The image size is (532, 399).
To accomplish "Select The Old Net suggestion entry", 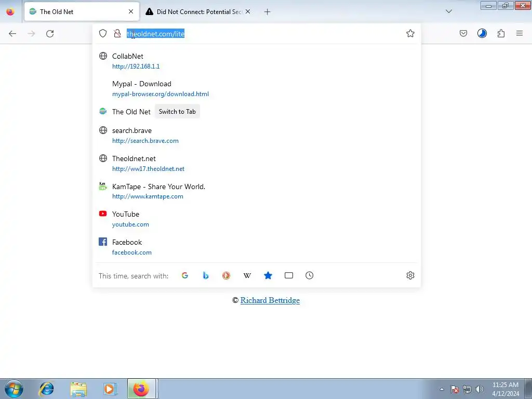I will point(257,112).
